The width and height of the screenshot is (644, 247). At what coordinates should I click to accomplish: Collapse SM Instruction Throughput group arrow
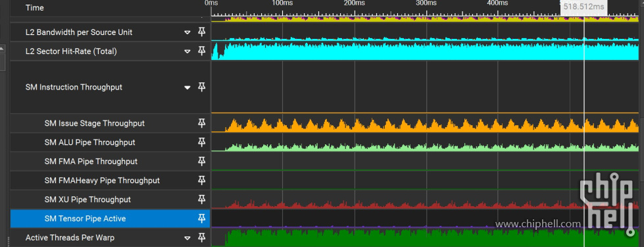coord(187,88)
